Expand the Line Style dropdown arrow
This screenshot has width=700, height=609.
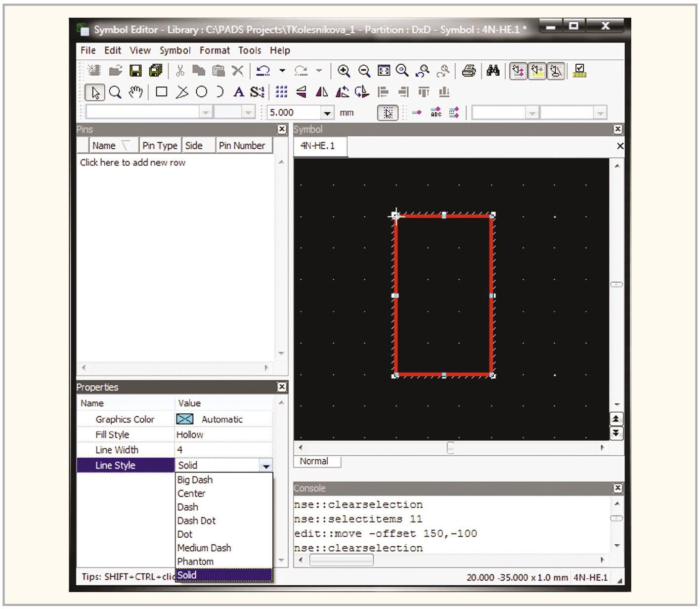click(x=266, y=466)
